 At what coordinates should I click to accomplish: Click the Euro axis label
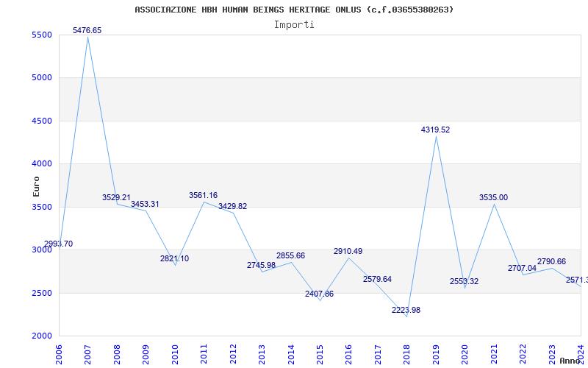(x=36, y=186)
